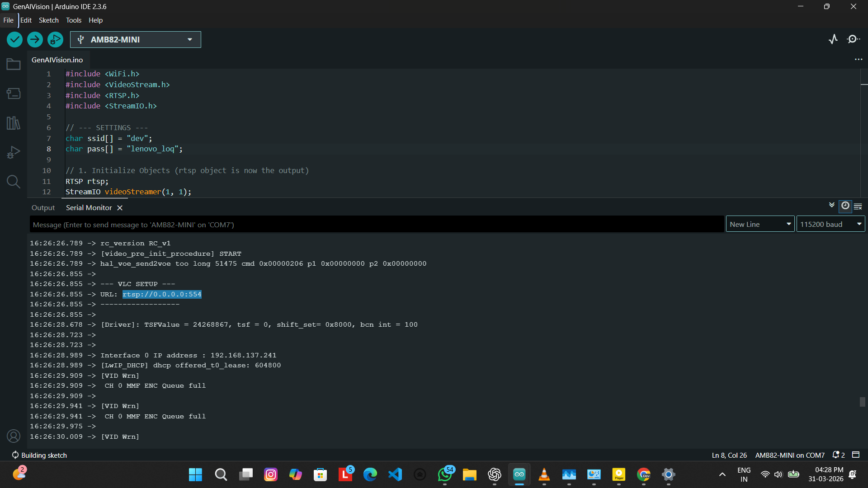Open Windows Start button on taskbar

[x=195, y=474]
